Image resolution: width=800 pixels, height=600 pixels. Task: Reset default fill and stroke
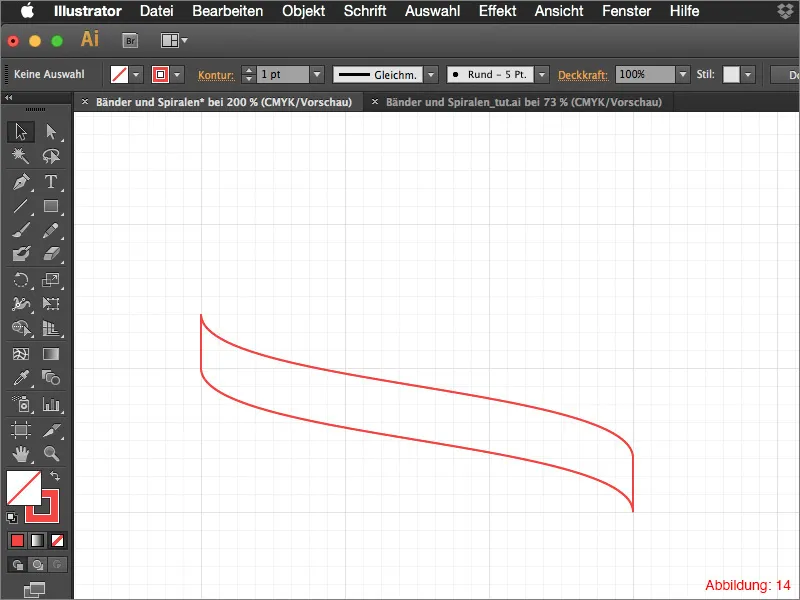[12, 518]
